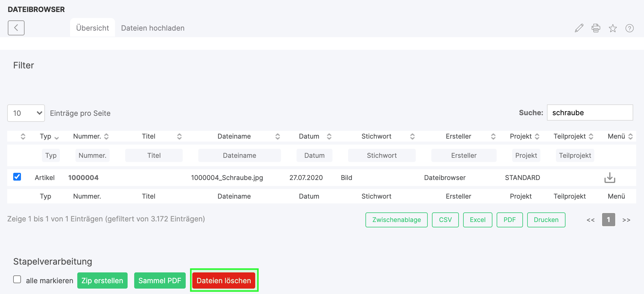Image resolution: width=644 pixels, height=294 pixels.
Task: Click the red Dateien löschen button
Action: point(224,280)
